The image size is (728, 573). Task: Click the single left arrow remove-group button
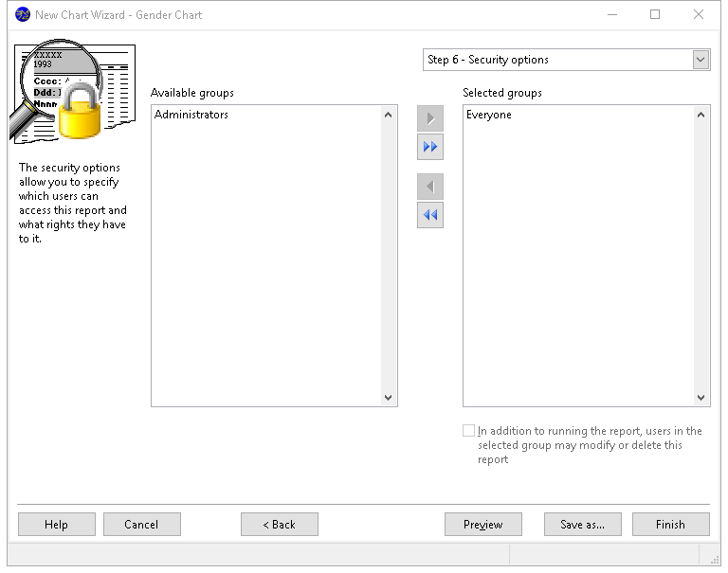click(430, 187)
